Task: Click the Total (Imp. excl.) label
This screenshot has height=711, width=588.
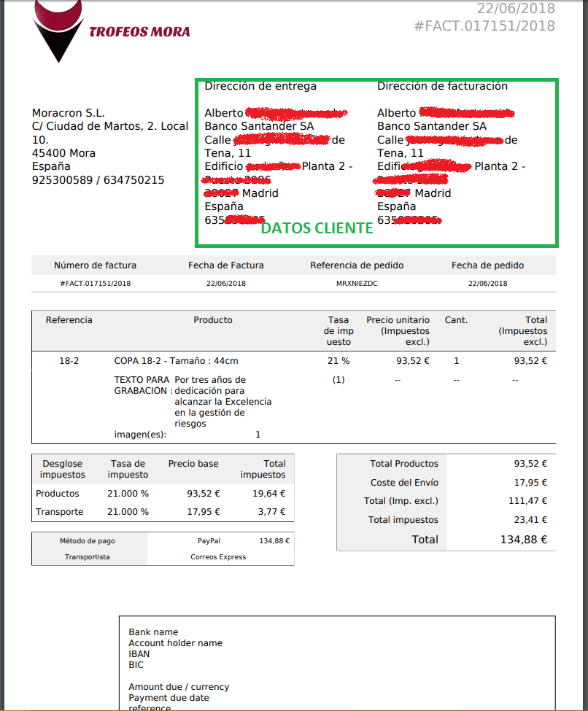Action: (x=401, y=501)
